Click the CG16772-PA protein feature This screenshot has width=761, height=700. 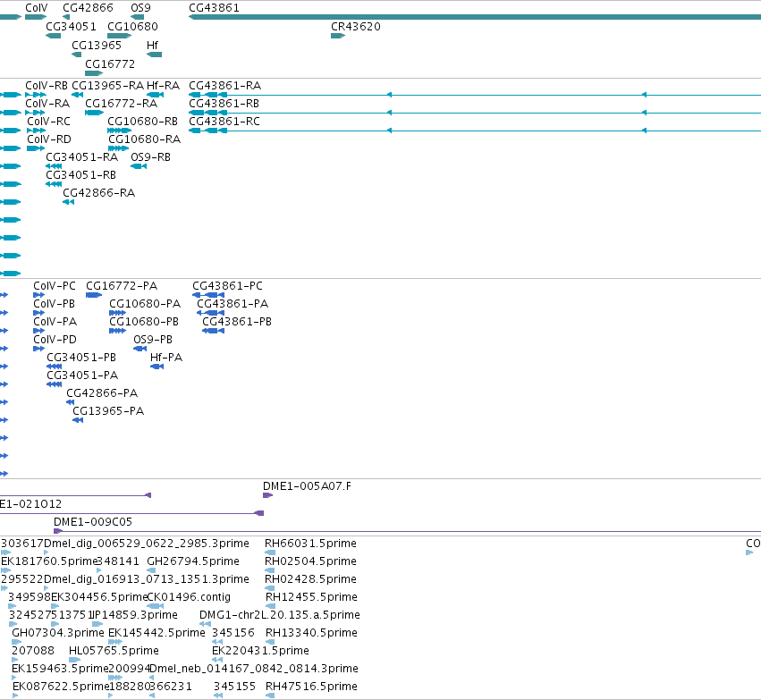click(x=94, y=295)
